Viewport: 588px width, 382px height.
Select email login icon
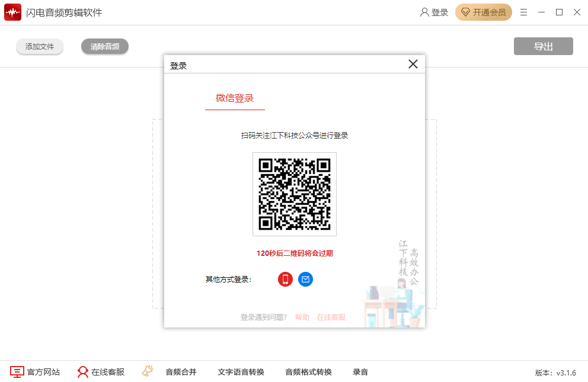click(x=305, y=279)
